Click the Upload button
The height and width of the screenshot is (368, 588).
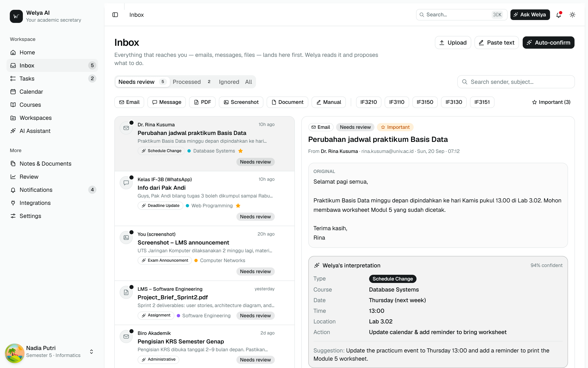[453, 43]
